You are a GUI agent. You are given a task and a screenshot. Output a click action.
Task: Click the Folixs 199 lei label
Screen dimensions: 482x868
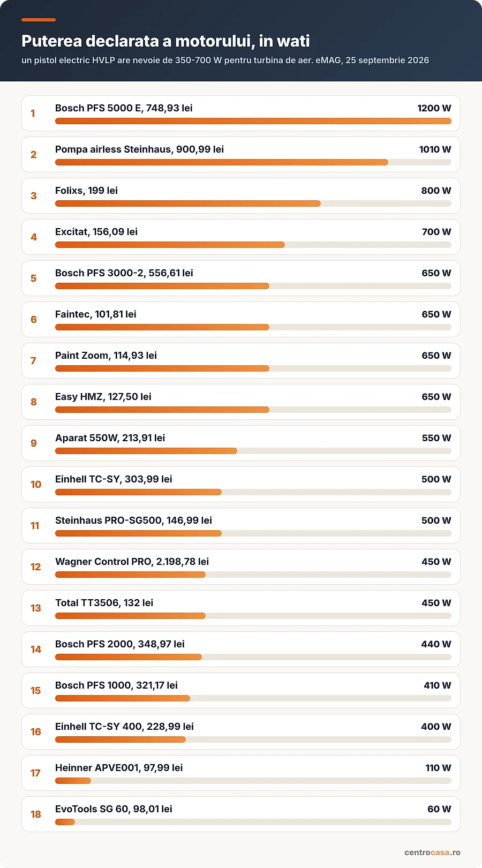pyautogui.click(x=86, y=191)
